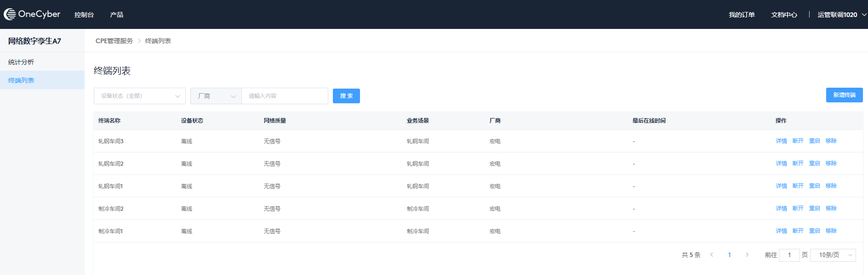The image size is (868, 275).
Task: Expand the 厂商 search type dropdown
Action: (x=216, y=96)
